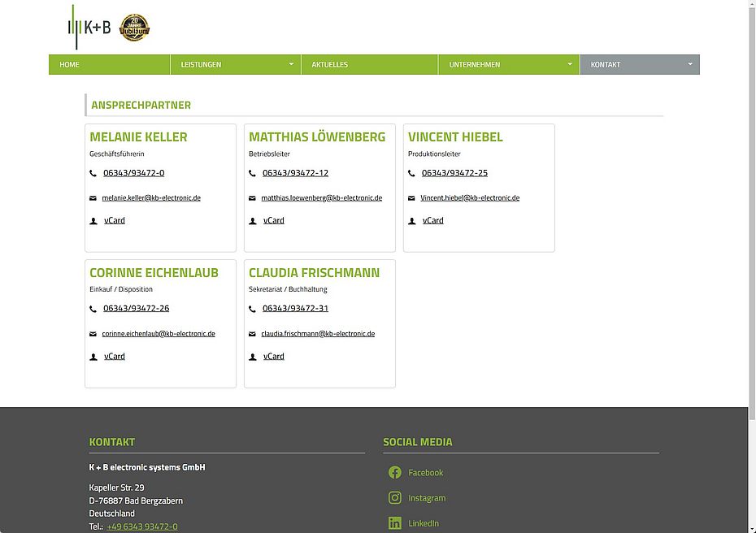Email corinne.eichenlaub@kb-electronic.de
The height and width of the screenshot is (533, 756).
click(159, 334)
